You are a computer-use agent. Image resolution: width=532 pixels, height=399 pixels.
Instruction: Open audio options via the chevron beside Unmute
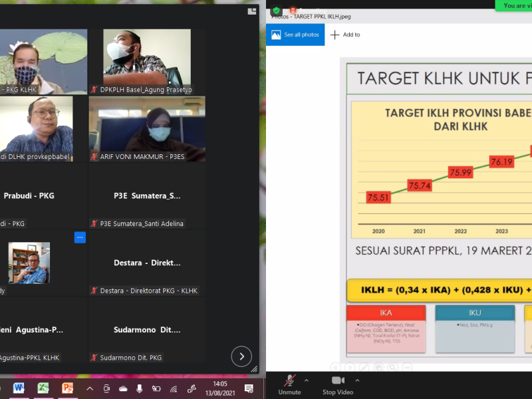(x=306, y=382)
